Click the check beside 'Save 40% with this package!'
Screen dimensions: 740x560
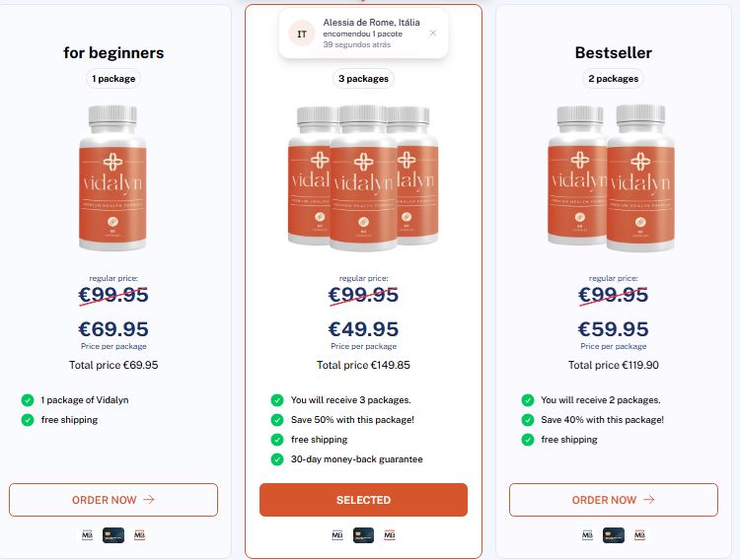coord(527,420)
